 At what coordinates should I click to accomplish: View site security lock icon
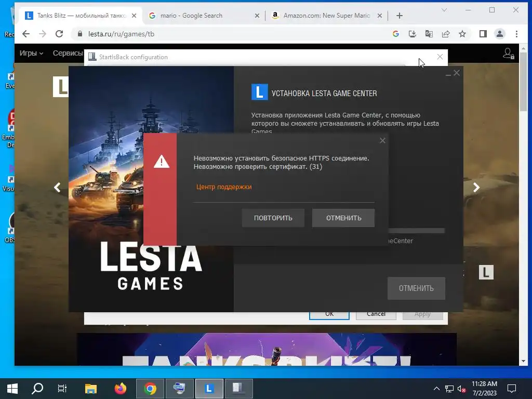click(x=80, y=34)
